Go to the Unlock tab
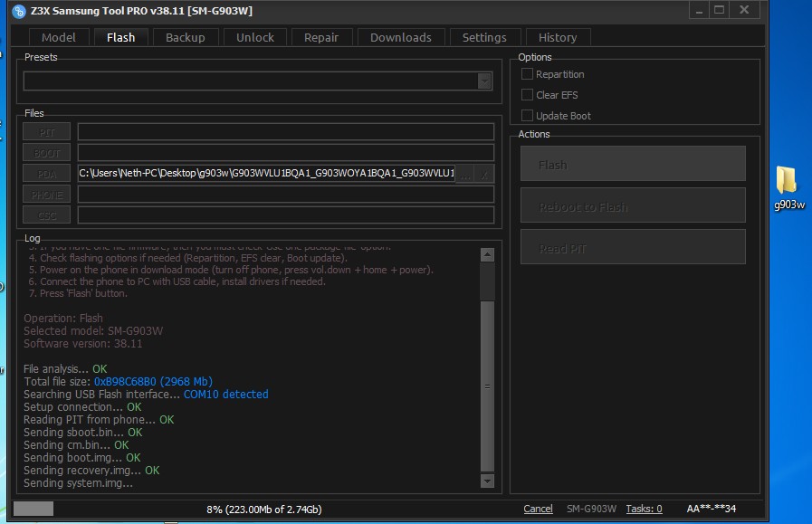The height and width of the screenshot is (524, 812). (254, 37)
